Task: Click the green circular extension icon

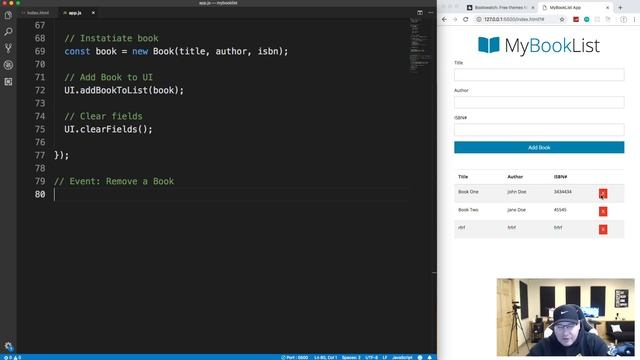Action: [x=587, y=19]
